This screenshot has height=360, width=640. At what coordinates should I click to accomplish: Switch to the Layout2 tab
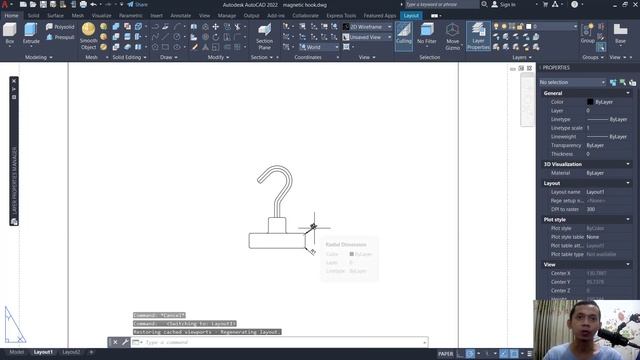(71, 352)
